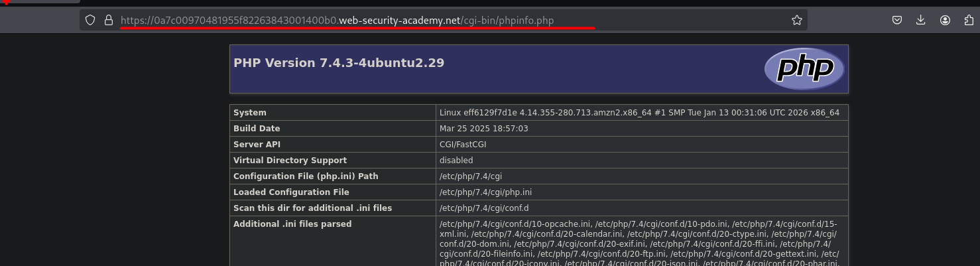The image size is (980, 266).
Task: Click the site security padlock icon
Action: [109, 21]
